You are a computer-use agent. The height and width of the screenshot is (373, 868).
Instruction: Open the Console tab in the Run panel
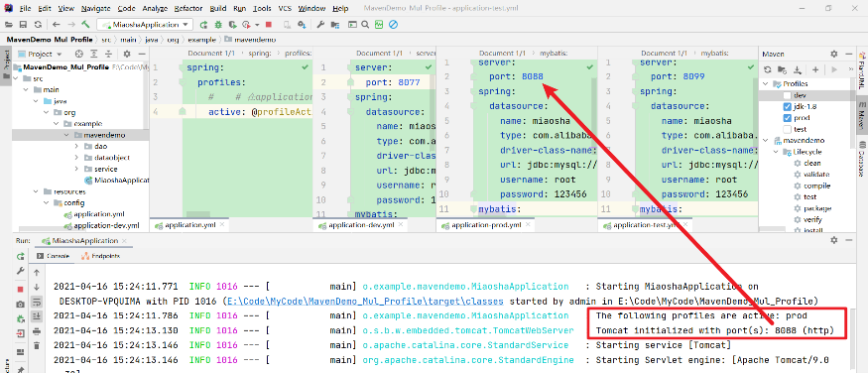53,256
